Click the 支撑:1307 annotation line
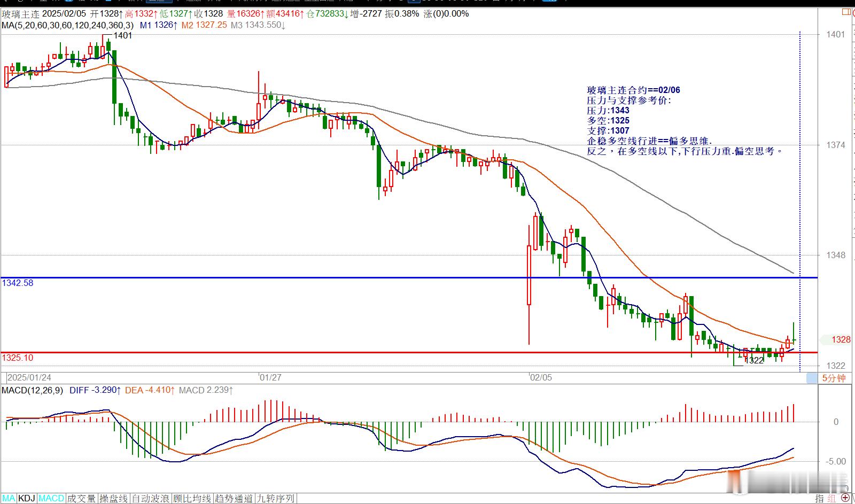This screenshot has width=855, height=504. pyautogui.click(x=608, y=131)
